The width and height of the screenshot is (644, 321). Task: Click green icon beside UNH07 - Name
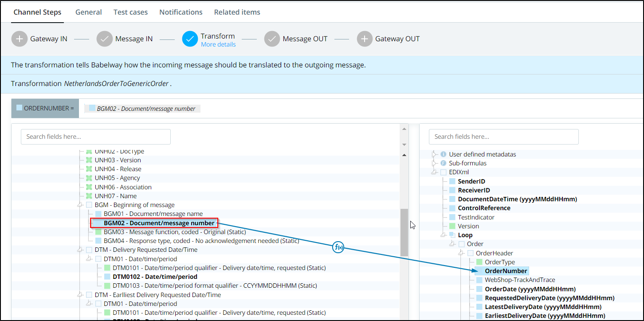coord(89,196)
